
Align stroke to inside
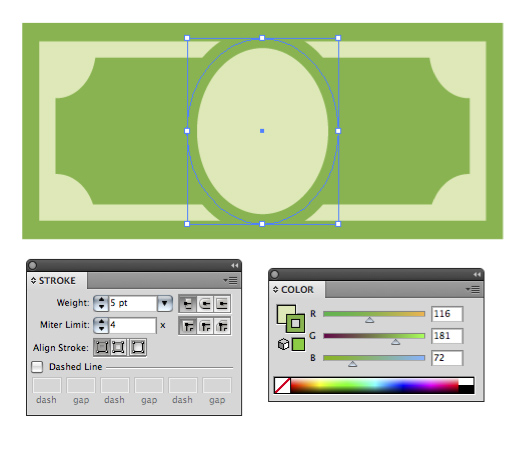(118, 347)
